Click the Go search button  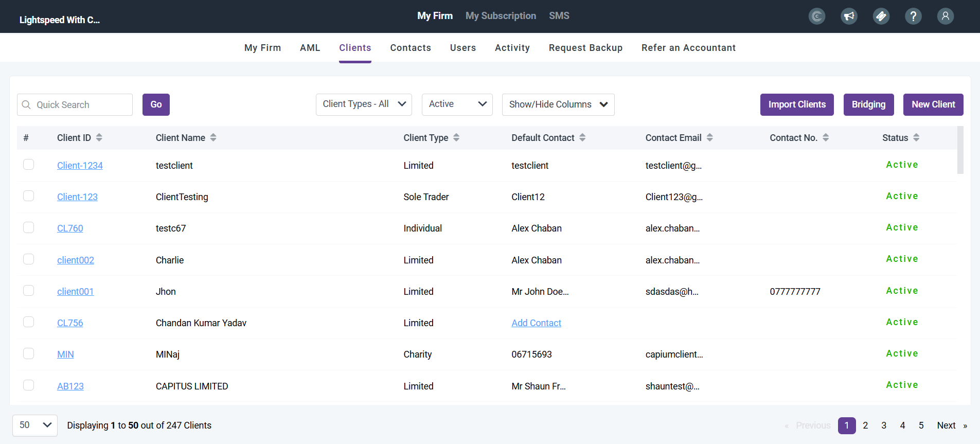click(x=156, y=104)
